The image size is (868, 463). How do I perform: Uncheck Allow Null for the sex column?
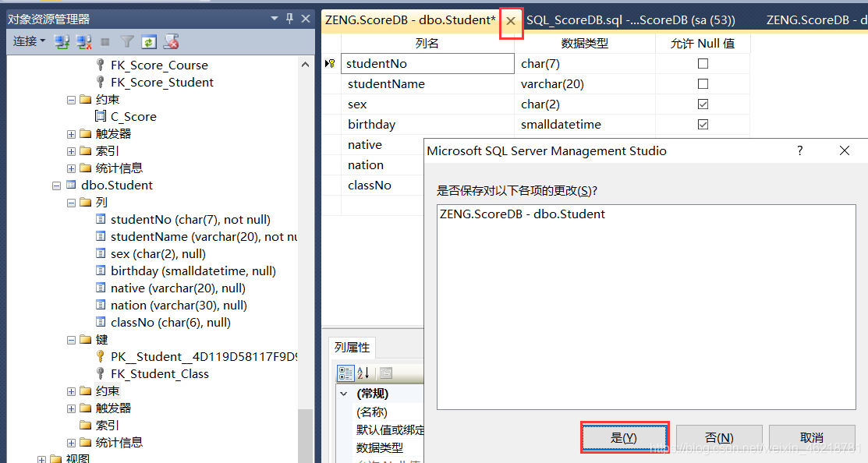[x=703, y=104]
